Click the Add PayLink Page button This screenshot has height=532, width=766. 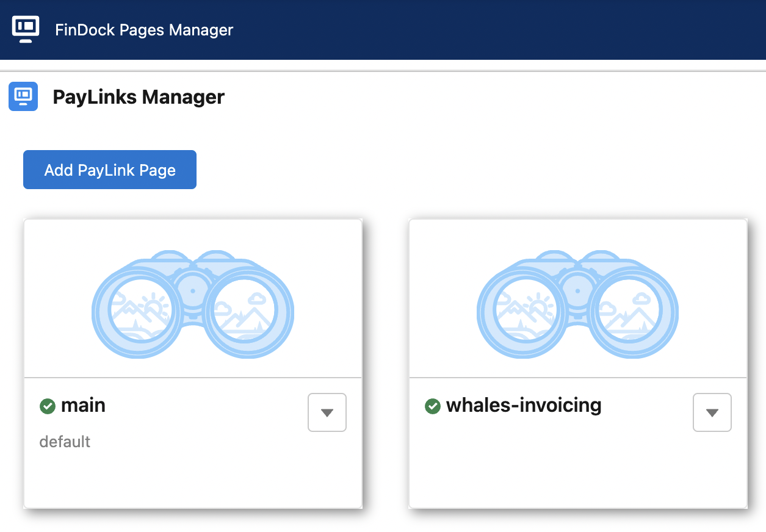click(109, 169)
